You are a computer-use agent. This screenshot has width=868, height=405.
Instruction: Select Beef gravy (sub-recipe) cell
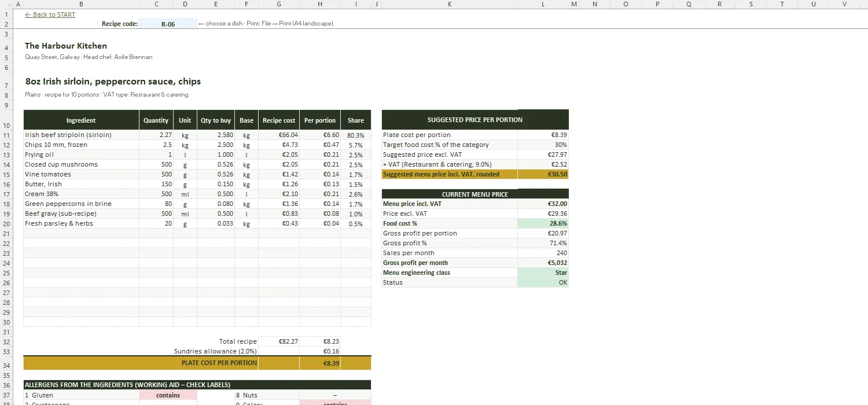point(81,213)
